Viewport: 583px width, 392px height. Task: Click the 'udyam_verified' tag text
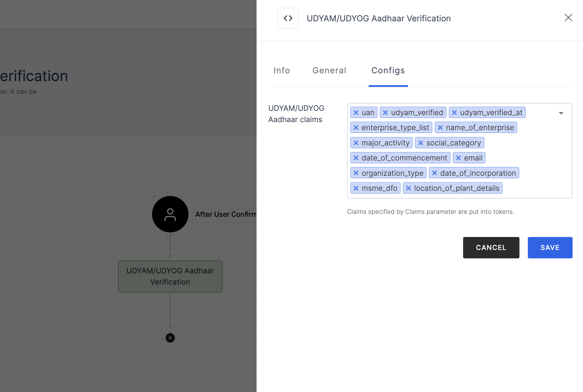click(417, 113)
